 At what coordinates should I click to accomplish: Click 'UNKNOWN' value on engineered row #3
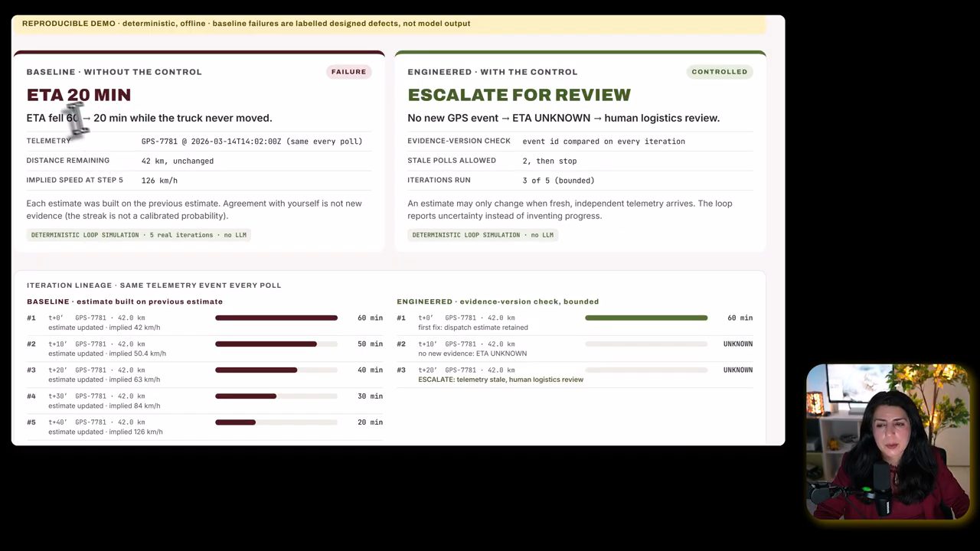pyautogui.click(x=738, y=370)
